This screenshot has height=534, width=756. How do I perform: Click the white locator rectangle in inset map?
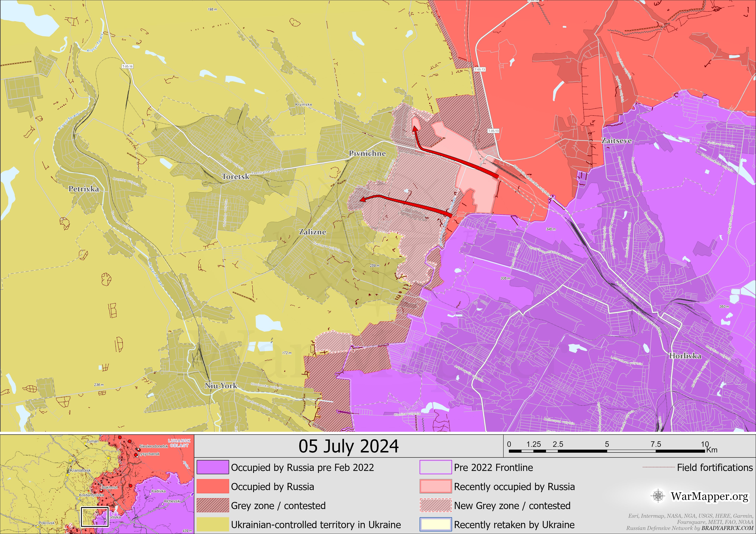tap(95, 516)
